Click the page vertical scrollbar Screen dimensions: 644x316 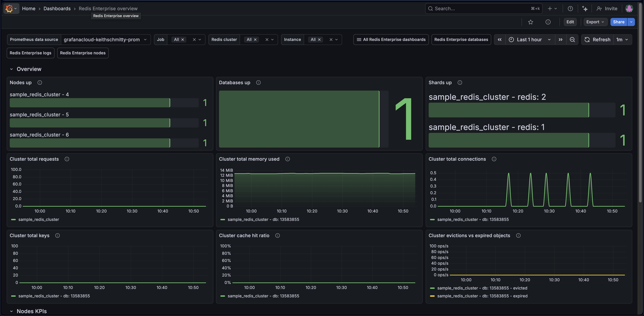tap(640, 102)
